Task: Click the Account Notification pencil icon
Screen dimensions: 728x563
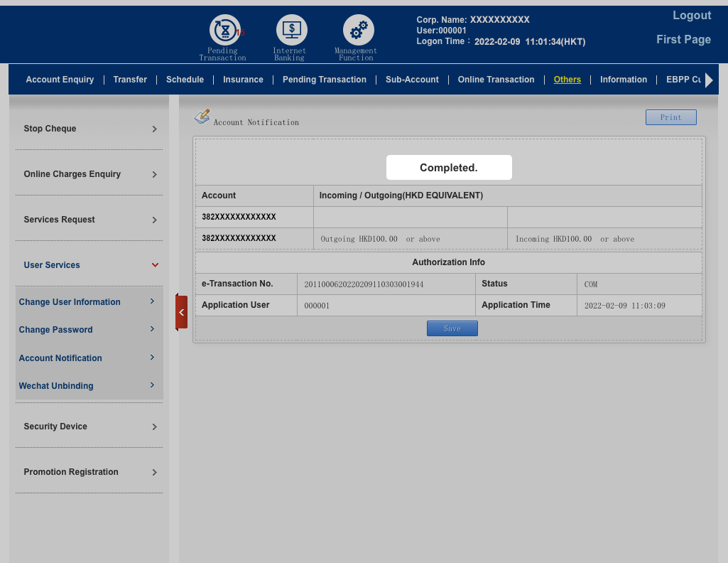Action: click(x=202, y=117)
